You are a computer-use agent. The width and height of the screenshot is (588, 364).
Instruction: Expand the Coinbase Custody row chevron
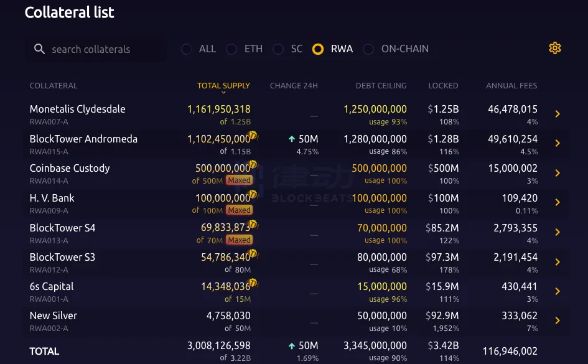tap(558, 173)
